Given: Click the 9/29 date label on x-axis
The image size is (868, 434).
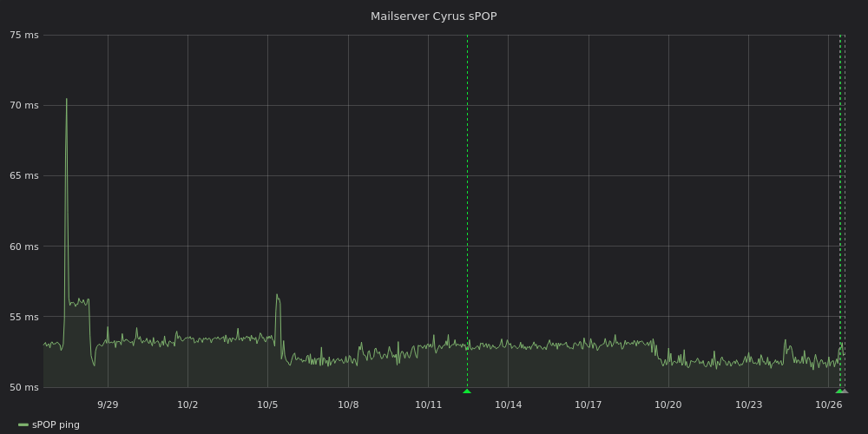Looking at the screenshot, I should pos(108,404).
